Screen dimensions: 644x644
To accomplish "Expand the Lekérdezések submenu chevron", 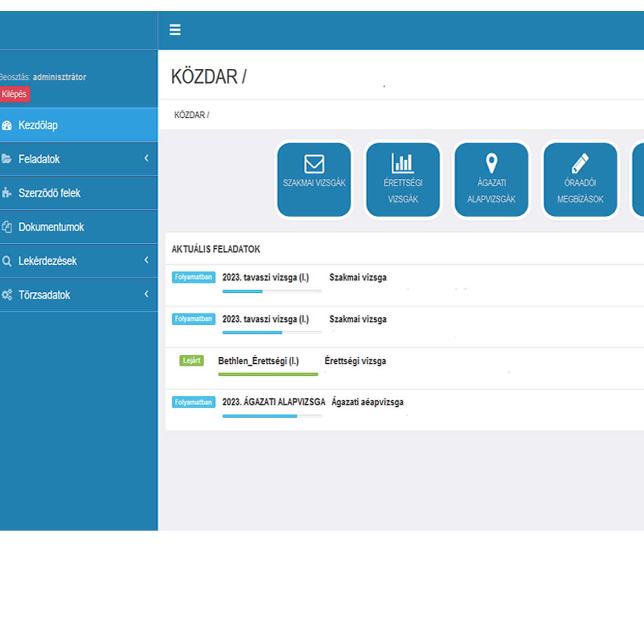I will [146, 260].
